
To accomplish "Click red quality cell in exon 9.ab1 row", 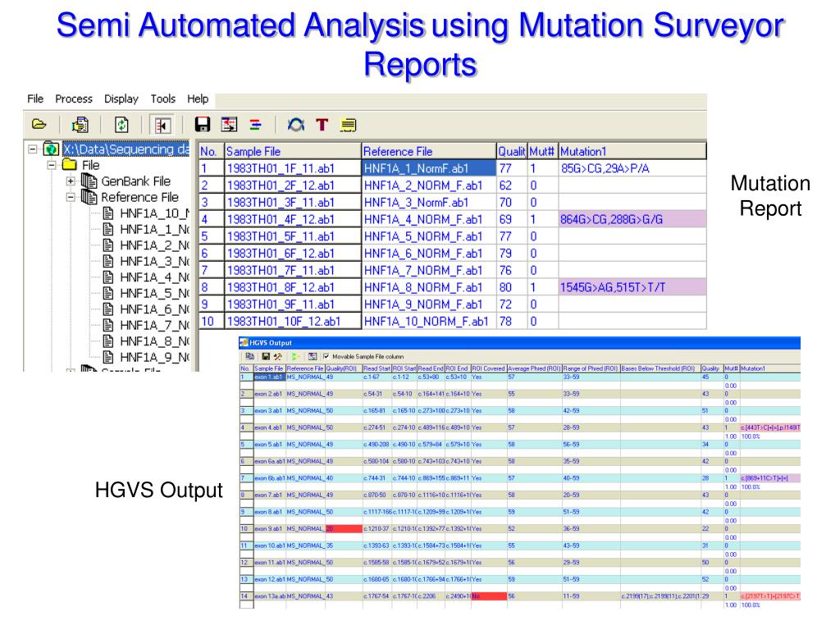I will [x=344, y=529].
